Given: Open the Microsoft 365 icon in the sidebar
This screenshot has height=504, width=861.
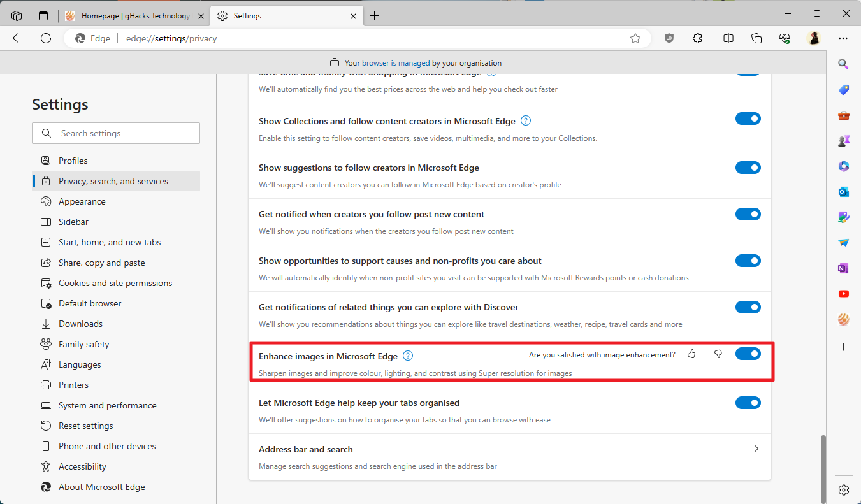Looking at the screenshot, I should pyautogui.click(x=844, y=166).
